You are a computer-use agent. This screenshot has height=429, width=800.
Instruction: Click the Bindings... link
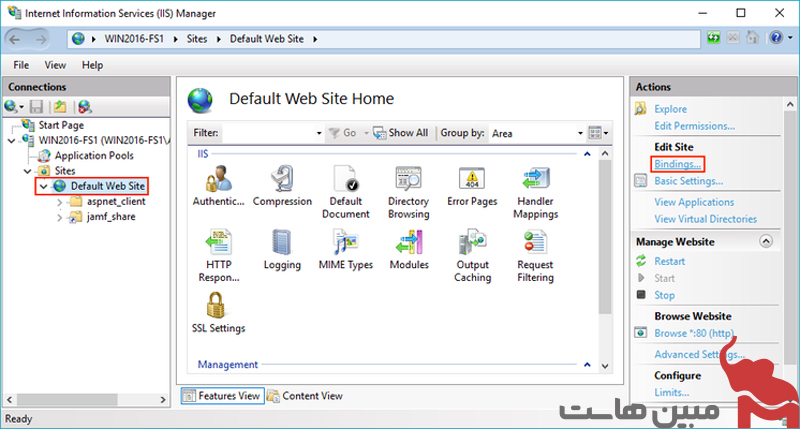678,164
